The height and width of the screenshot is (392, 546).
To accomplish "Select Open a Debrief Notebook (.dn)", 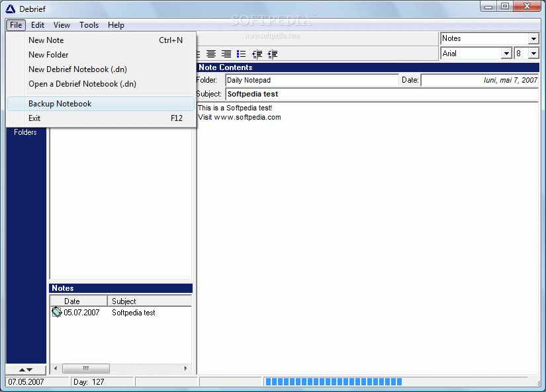I will click(101, 84).
